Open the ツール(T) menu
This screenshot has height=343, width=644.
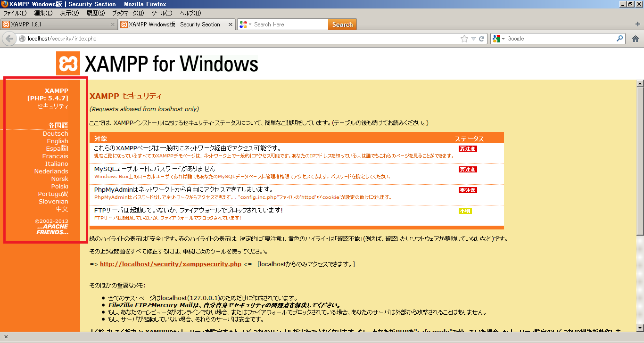pos(162,13)
